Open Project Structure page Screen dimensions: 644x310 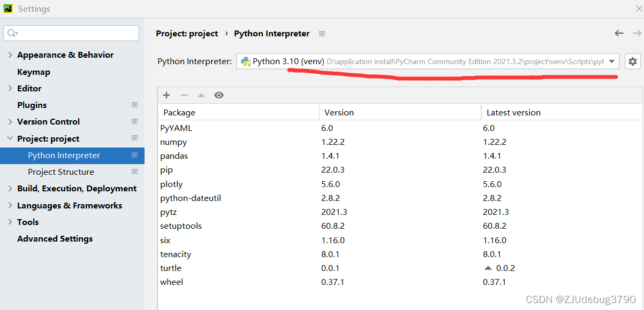pos(60,172)
